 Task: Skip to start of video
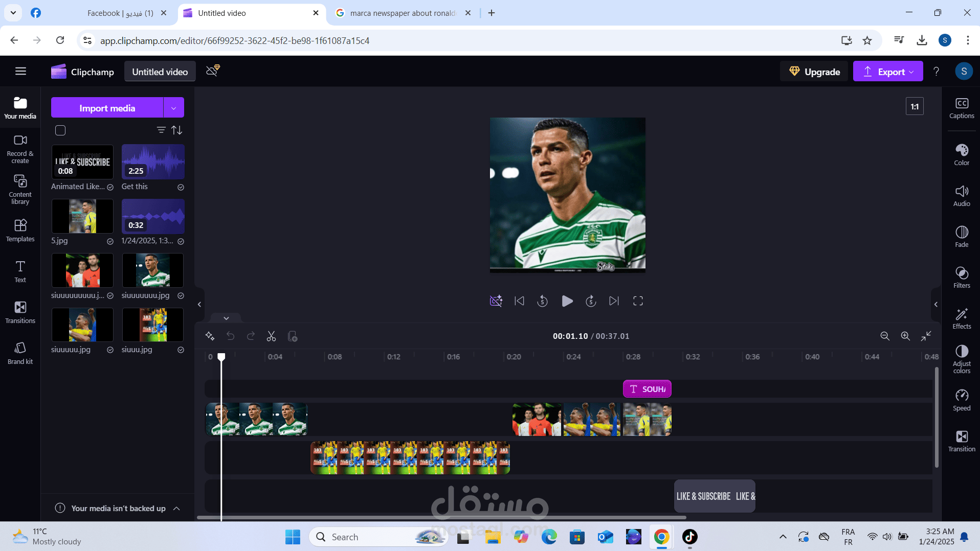519,301
